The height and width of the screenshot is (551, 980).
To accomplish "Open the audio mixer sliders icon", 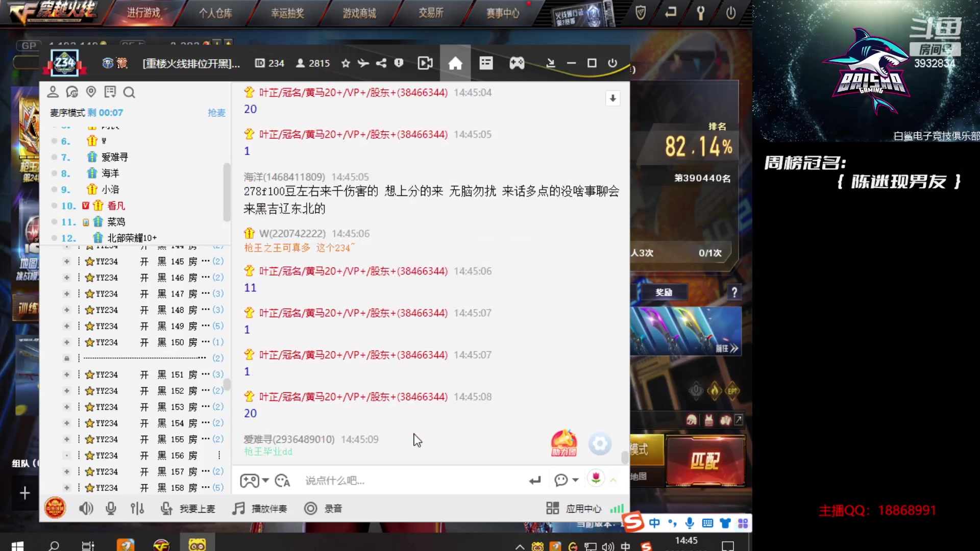I will click(x=137, y=509).
